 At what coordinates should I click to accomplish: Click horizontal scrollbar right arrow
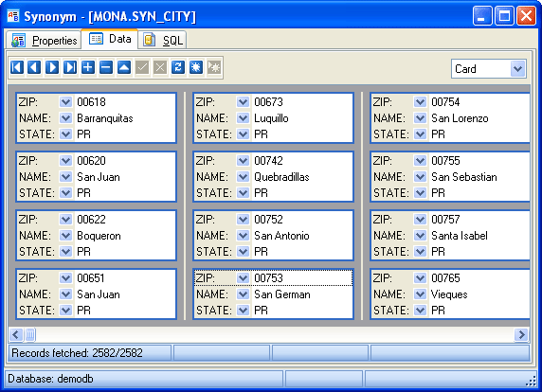pyautogui.click(x=521, y=334)
